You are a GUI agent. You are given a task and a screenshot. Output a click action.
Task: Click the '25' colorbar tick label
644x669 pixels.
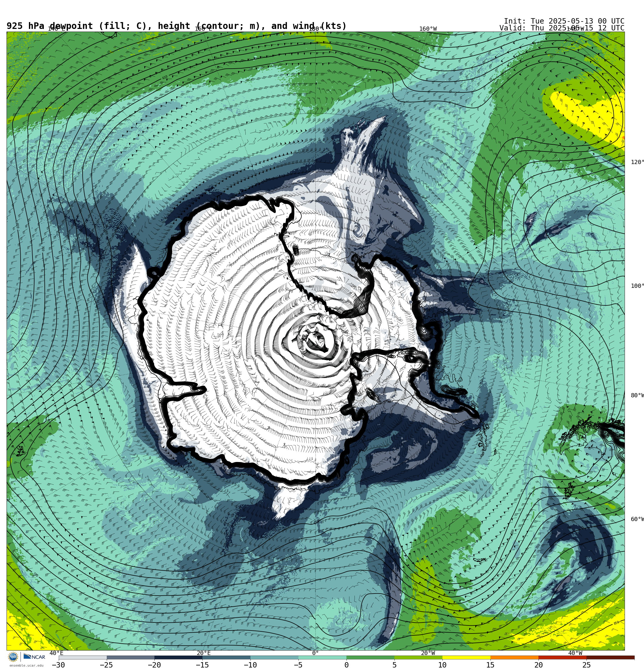[x=586, y=665]
